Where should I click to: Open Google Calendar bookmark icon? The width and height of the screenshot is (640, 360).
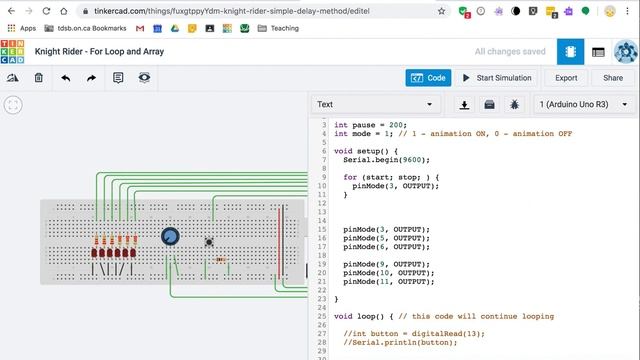157,28
